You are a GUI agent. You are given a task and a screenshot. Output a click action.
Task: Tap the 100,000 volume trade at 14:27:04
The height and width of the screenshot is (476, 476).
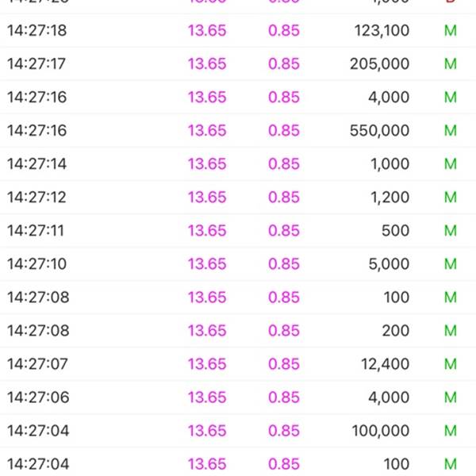[238, 431]
